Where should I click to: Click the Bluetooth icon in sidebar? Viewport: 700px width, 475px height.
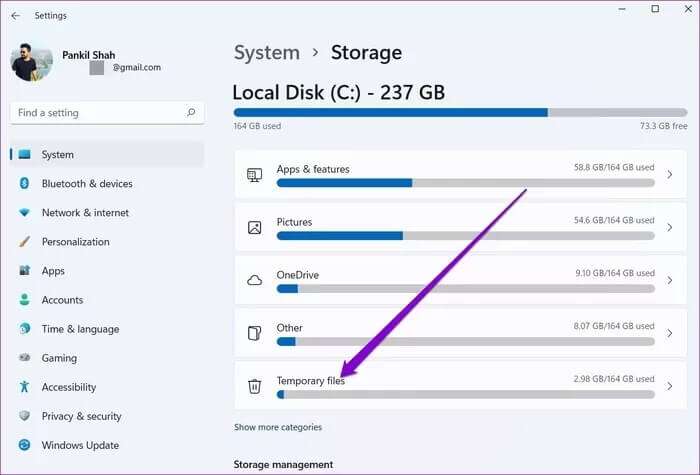25,183
